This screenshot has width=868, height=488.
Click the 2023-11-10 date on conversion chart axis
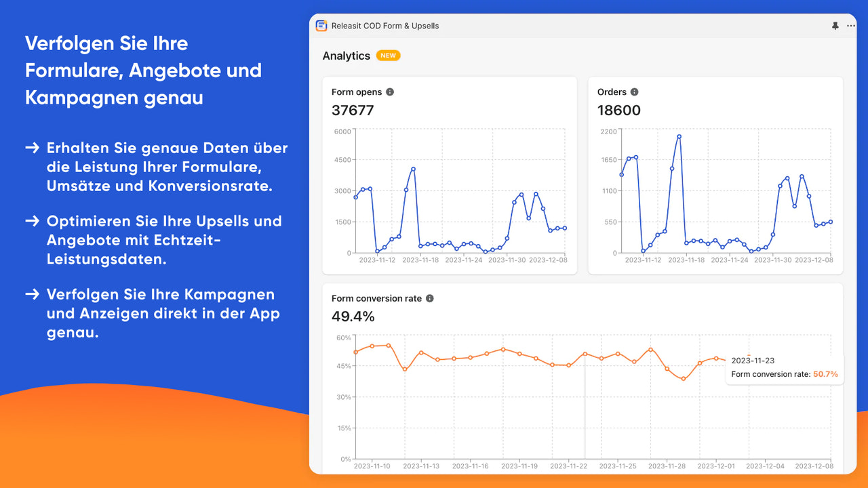372,466
